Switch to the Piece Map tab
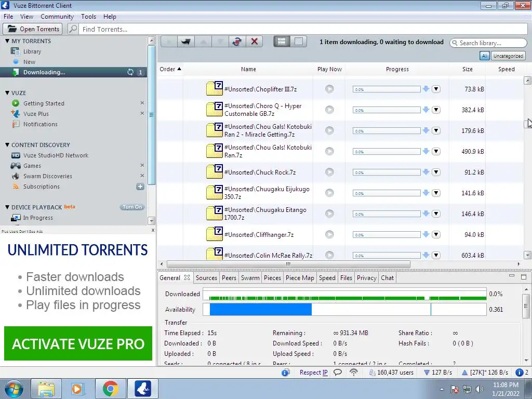 [x=300, y=277]
